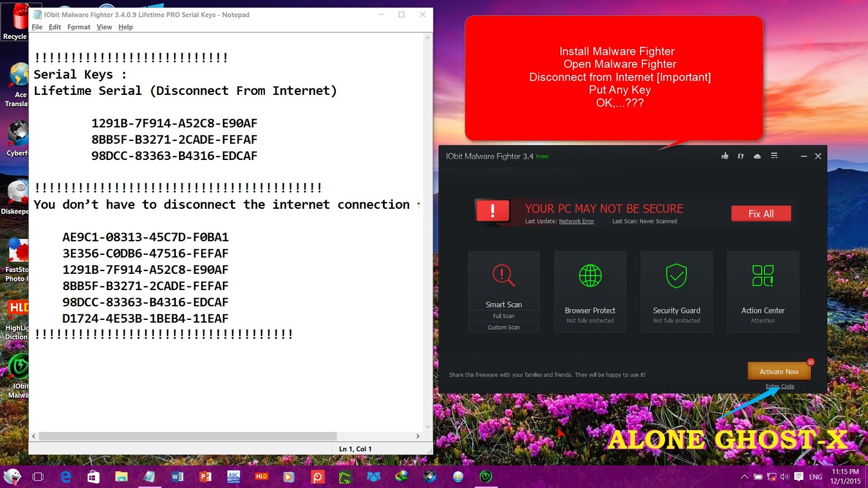The height and width of the screenshot is (488, 868).
Task: Open the Internet Download Manager taskbar icon
Action: pyautogui.click(x=402, y=477)
